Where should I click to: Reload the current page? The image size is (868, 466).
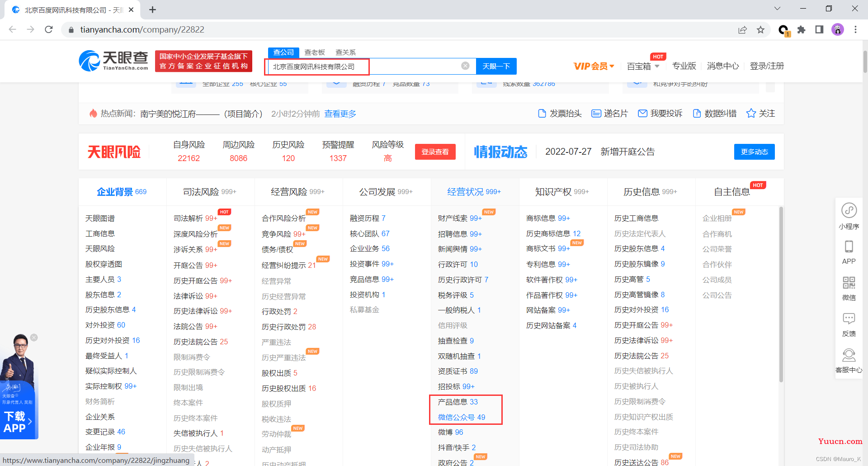pyautogui.click(x=49, y=29)
